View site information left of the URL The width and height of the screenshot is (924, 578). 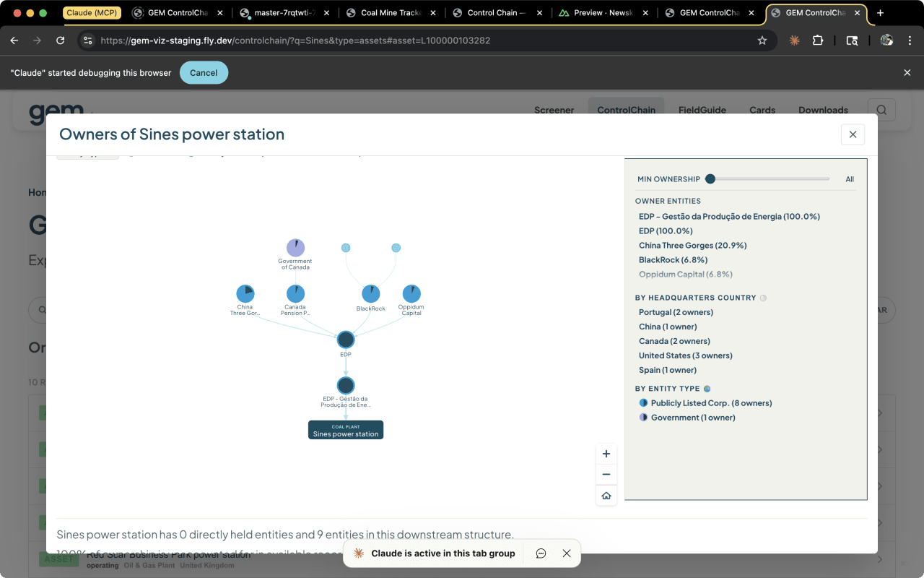(x=88, y=40)
